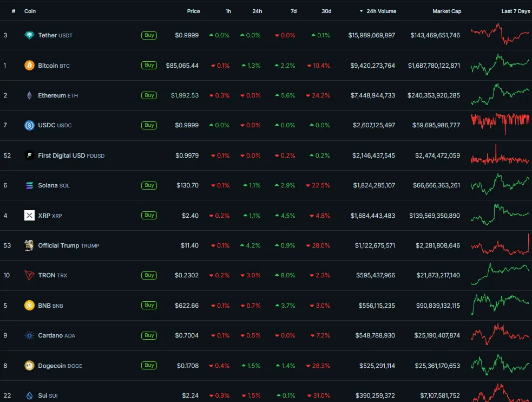The width and height of the screenshot is (532, 402).
Task: Open the Sui coin page link
Action: coord(48,395)
